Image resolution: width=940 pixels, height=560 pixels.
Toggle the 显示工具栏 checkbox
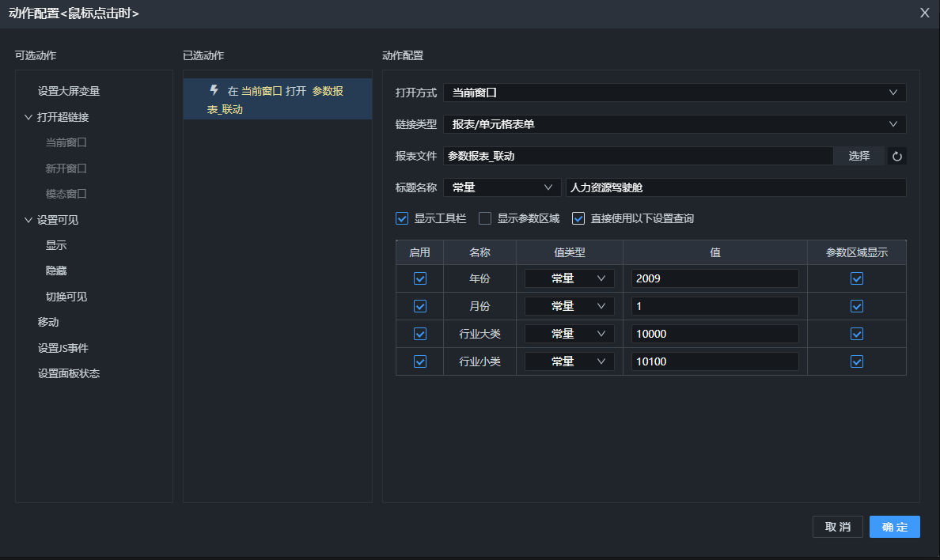(x=402, y=218)
